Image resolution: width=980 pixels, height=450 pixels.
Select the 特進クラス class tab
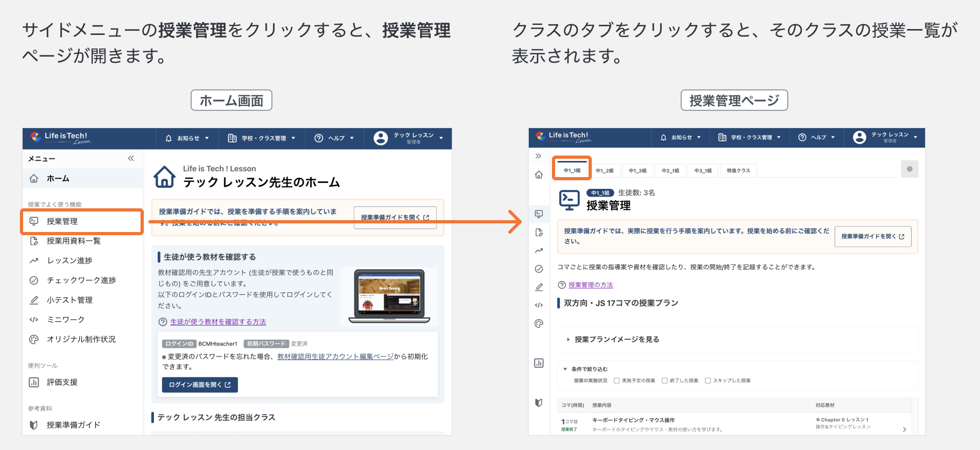click(x=738, y=170)
